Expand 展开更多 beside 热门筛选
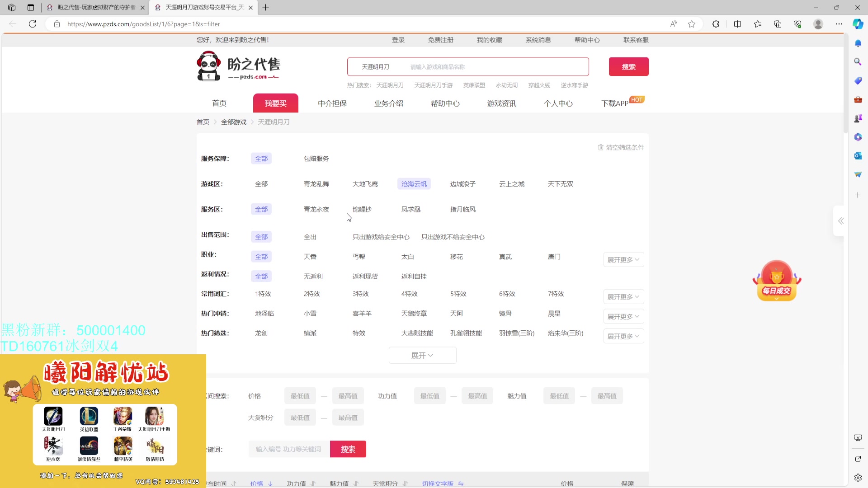 tap(623, 336)
